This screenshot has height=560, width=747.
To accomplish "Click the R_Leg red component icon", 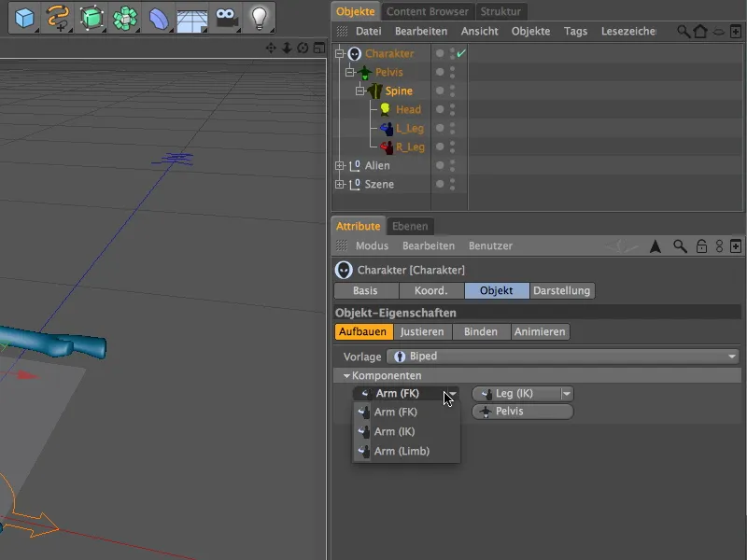I will [387, 147].
